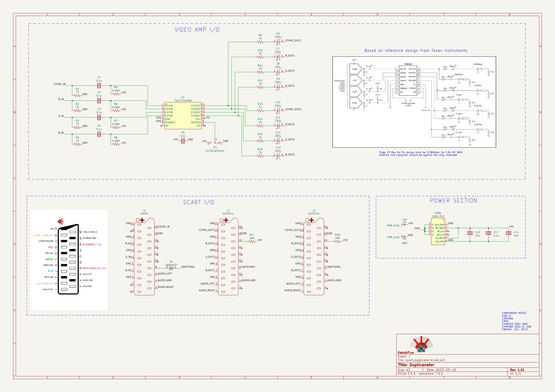This screenshot has width=555, height=392.
Task: Click the 'KiCad E.D.A. eeschema 7.0.2' text
Action: tap(420, 374)
